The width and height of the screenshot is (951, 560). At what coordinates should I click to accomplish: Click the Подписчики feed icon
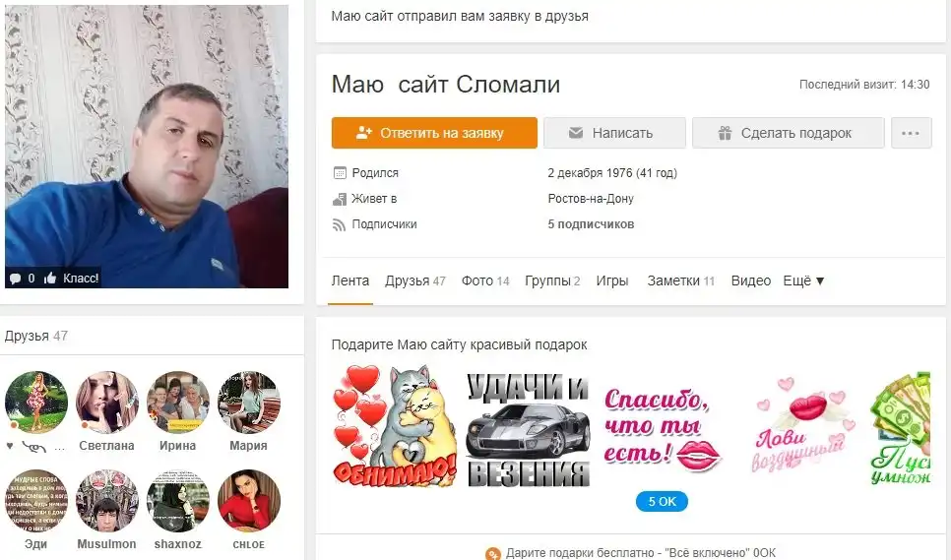[339, 224]
